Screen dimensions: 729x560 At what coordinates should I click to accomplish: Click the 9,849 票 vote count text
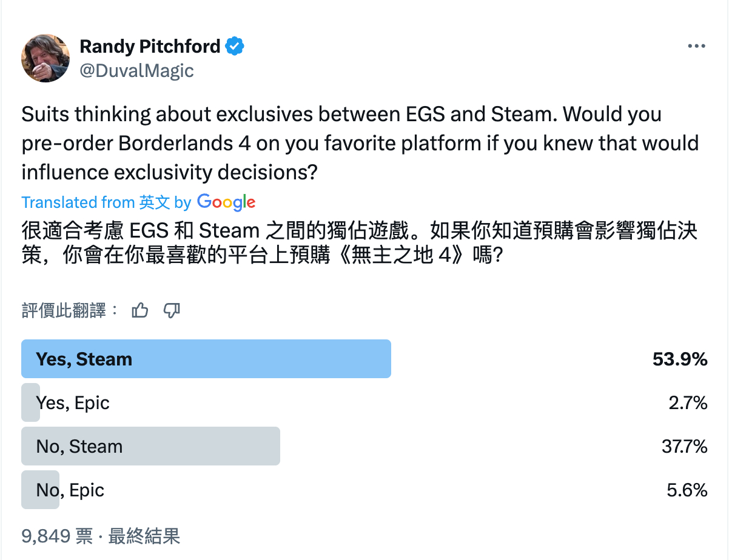pyautogui.click(x=57, y=536)
